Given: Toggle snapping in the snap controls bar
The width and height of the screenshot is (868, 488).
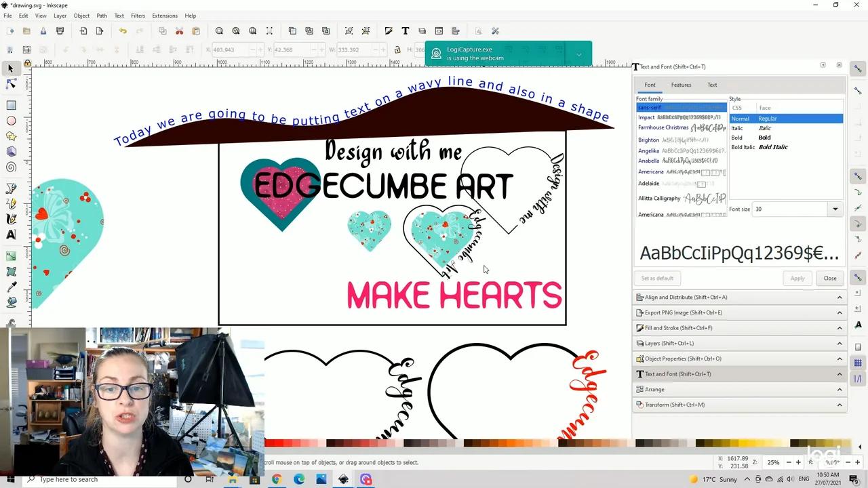Looking at the screenshot, I should [x=858, y=70].
